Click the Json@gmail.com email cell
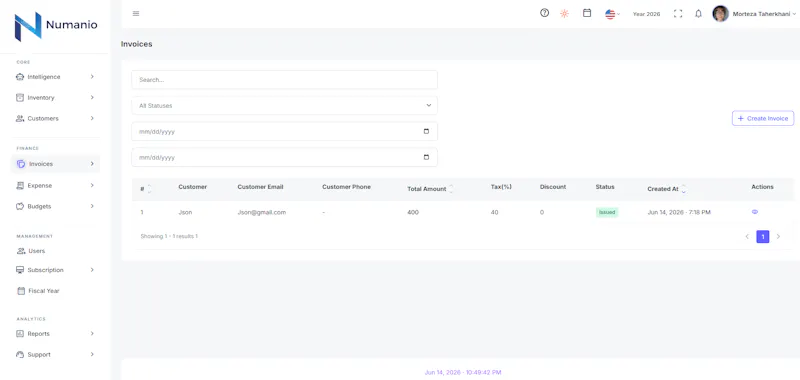The width and height of the screenshot is (800, 380). coord(261,212)
